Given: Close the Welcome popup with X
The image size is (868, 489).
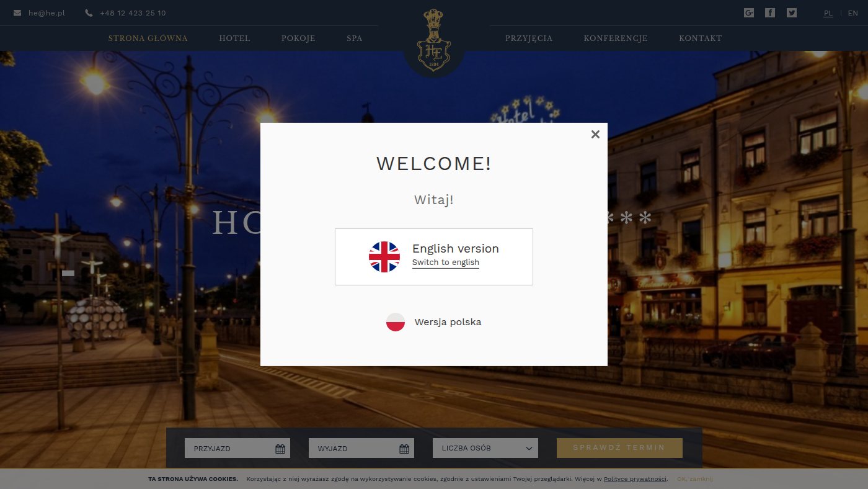Looking at the screenshot, I should point(595,134).
